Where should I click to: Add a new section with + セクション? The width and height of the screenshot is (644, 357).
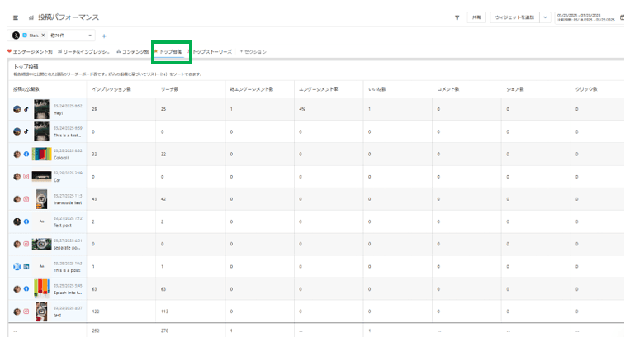point(253,51)
